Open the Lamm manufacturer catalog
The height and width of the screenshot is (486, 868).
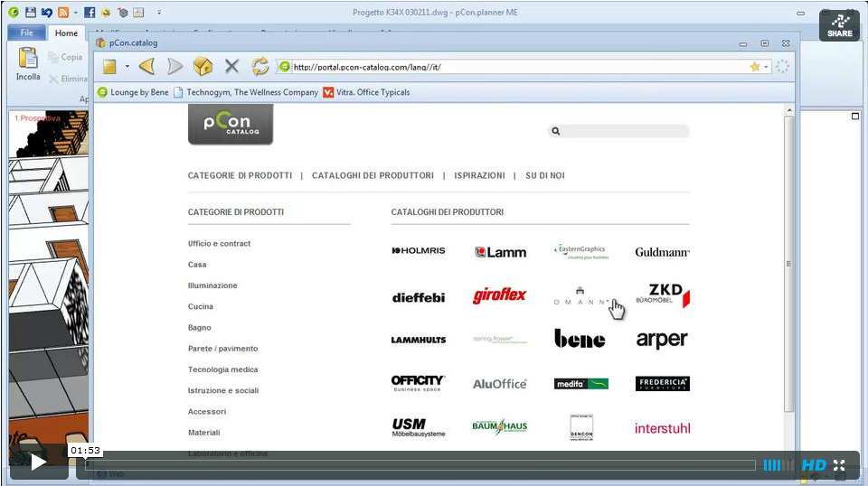(500, 252)
